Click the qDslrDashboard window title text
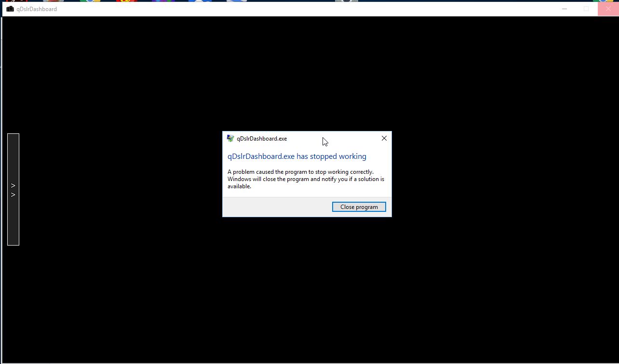 click(x=37, y=9)
